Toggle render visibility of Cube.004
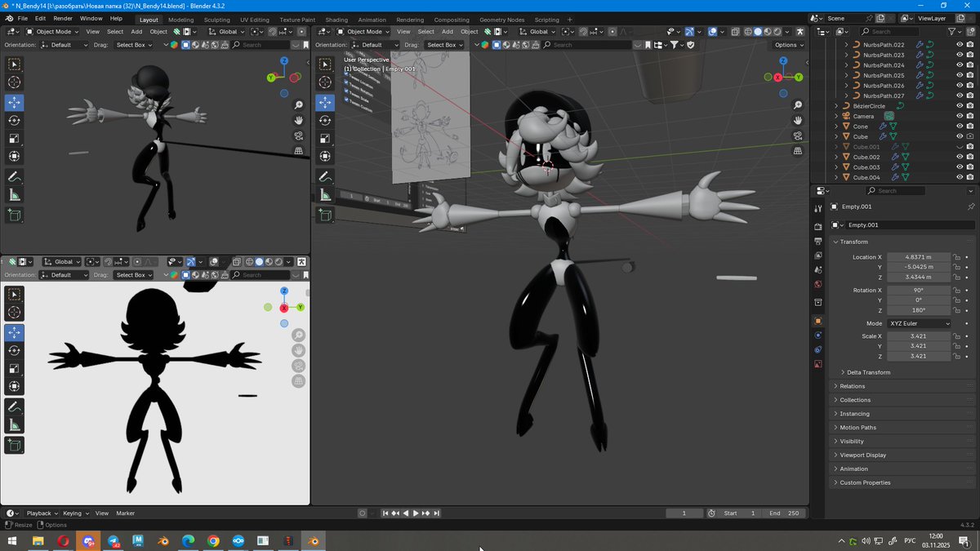980x551 pixels. (969, 177)
